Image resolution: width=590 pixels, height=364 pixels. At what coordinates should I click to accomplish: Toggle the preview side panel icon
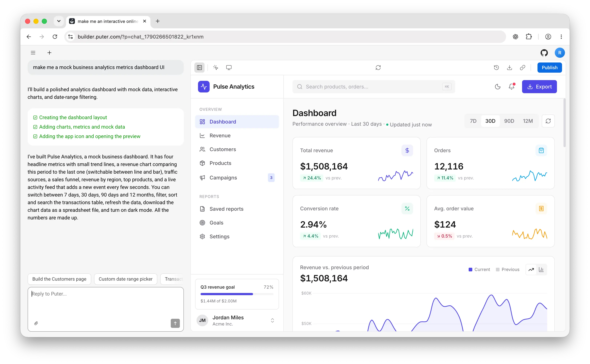click(x=199, y=67)
